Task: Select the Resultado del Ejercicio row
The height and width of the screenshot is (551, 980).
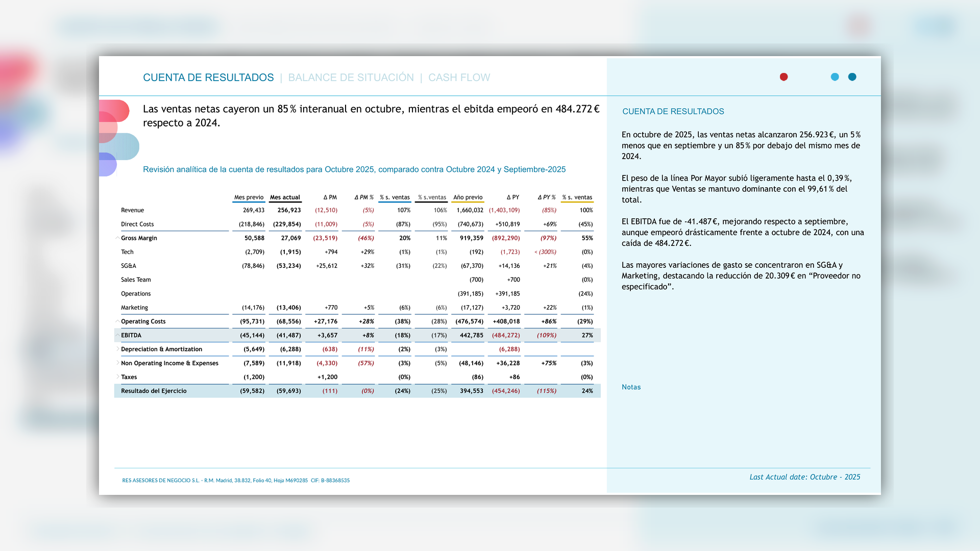Action: 154,391
